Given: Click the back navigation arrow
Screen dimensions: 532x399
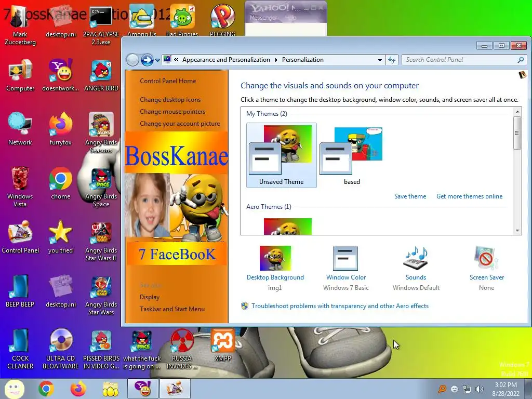Looking at the screenshot, I should (132, 60).
